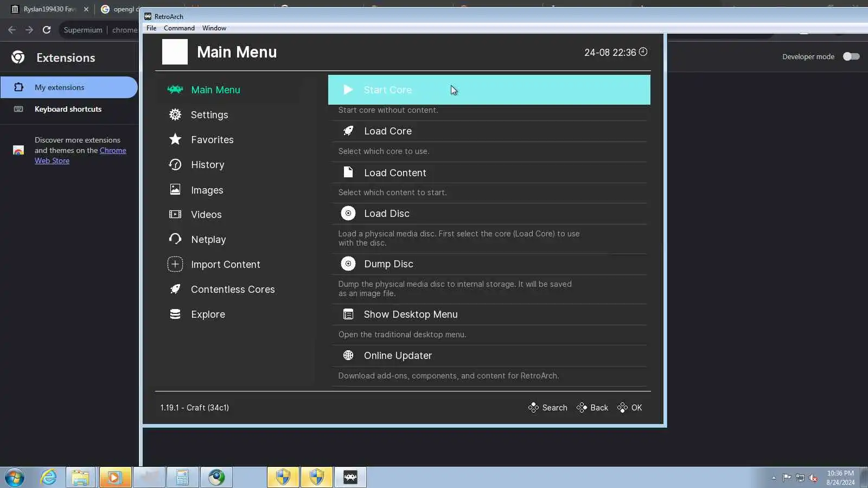The width and height of the screenshot is (868, 488).
Task: Click the version text 1.19.1 - Craft
Action: coord(195,407)
